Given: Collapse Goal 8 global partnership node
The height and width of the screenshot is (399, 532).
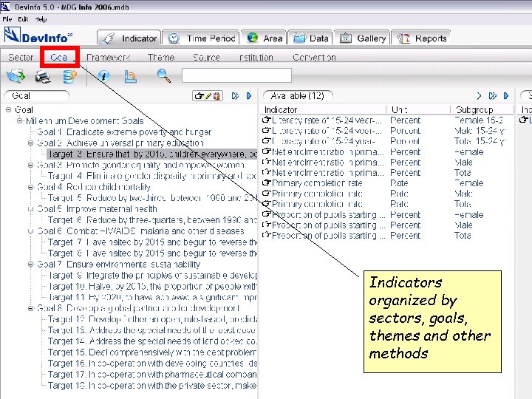Looking at the screenshot, I should tap(30, 308).
